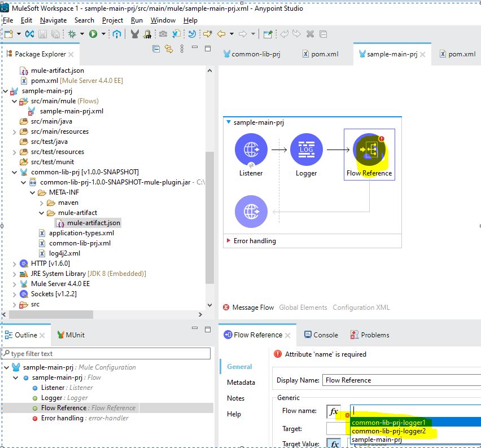The height and width of the screenshot is (448, 481).
Task: Click the Save disk toolbar icon
Action: coord(43,34)
